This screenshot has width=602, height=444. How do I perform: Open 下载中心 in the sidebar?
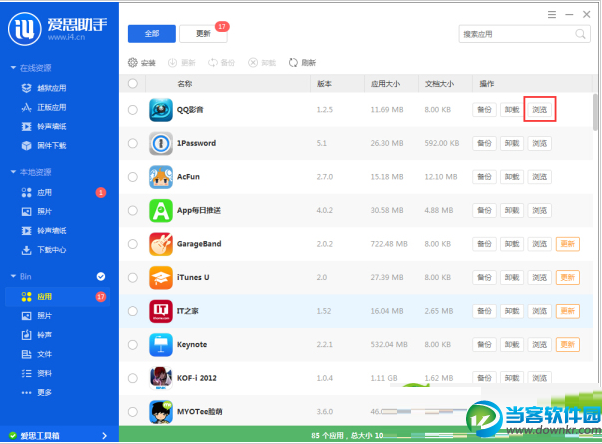pos(44,250)
